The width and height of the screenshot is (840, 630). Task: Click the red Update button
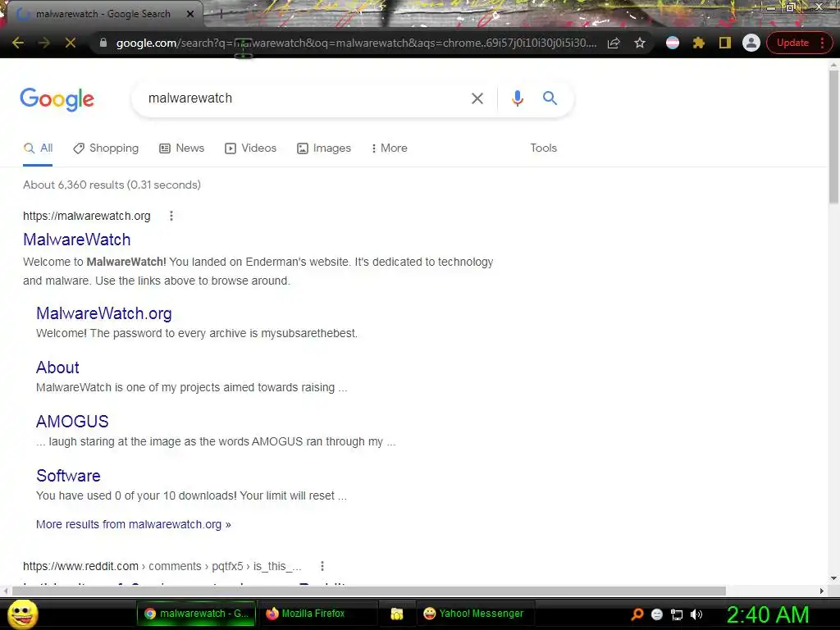793,43
